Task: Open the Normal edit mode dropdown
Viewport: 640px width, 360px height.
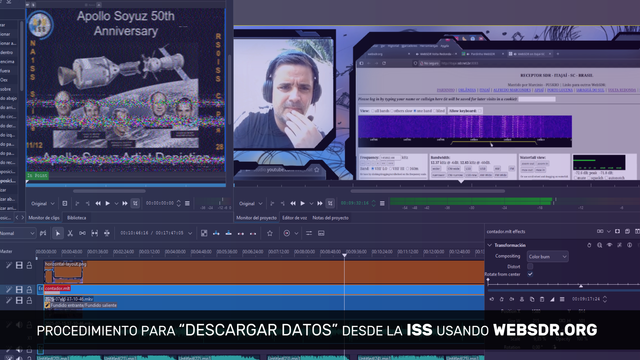Action: 18,233
